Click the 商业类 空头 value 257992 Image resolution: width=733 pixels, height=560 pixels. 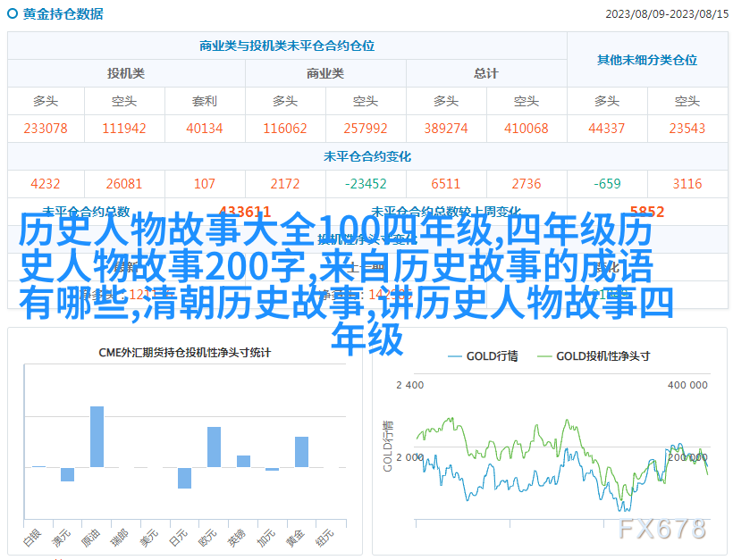[365, 129]
